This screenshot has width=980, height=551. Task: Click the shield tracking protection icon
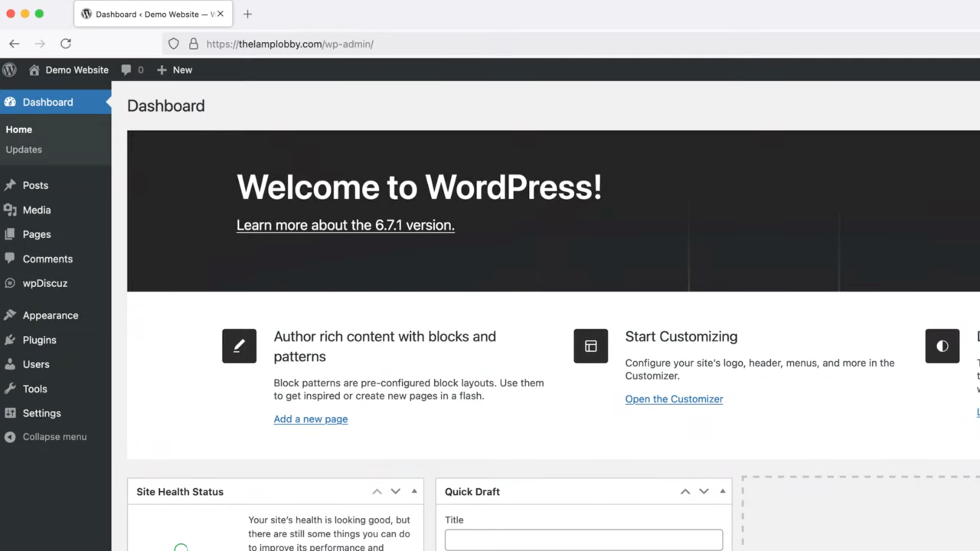[x=174, y=44]
